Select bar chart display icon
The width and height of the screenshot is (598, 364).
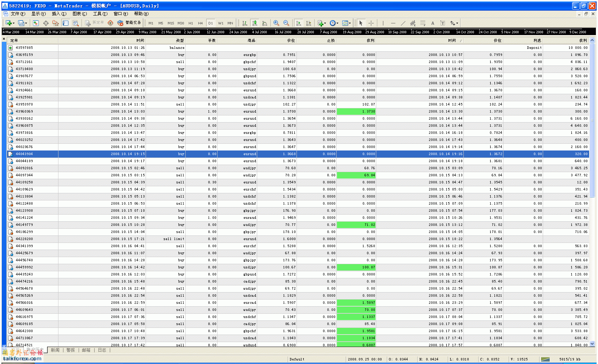[244, 23]
